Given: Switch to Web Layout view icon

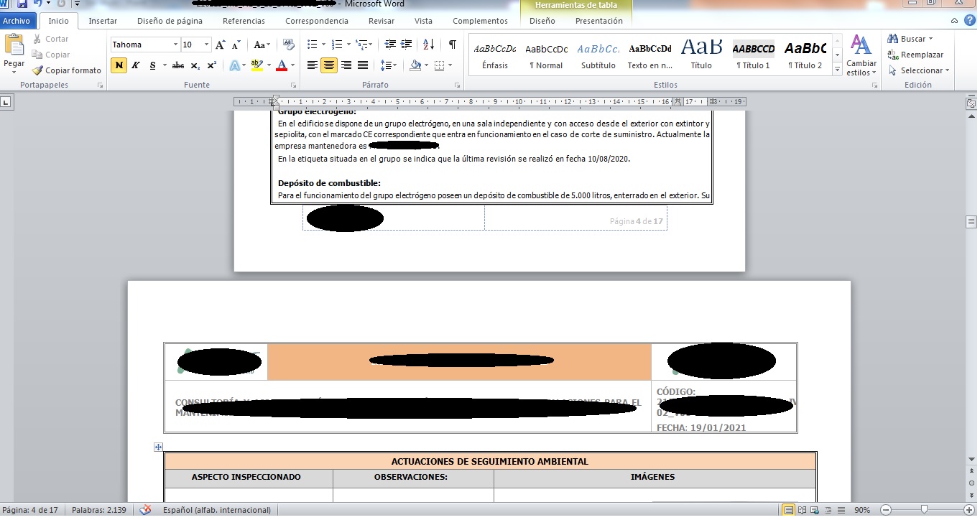Looking at the screenshot, I should click(815, 510).
